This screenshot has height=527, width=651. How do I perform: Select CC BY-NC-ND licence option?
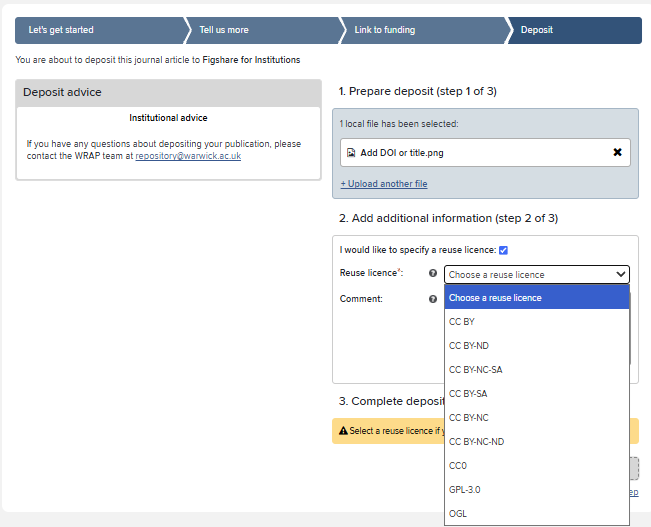click(x=537, y=442)
